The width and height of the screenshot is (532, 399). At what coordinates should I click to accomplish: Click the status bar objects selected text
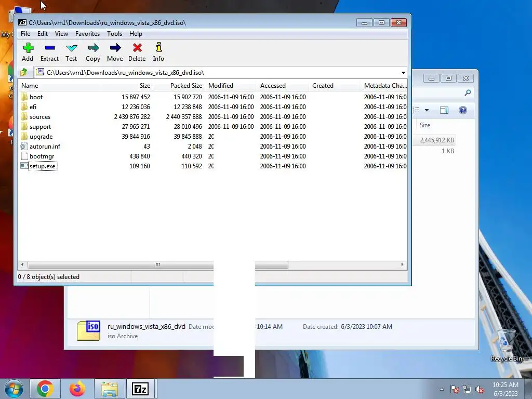tap(48, 277)
